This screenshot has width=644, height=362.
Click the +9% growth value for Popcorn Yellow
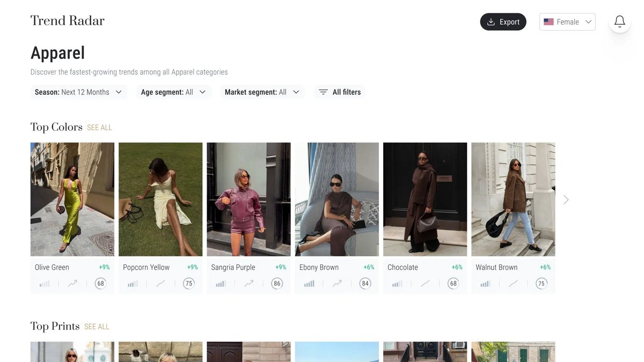(193, 267)
